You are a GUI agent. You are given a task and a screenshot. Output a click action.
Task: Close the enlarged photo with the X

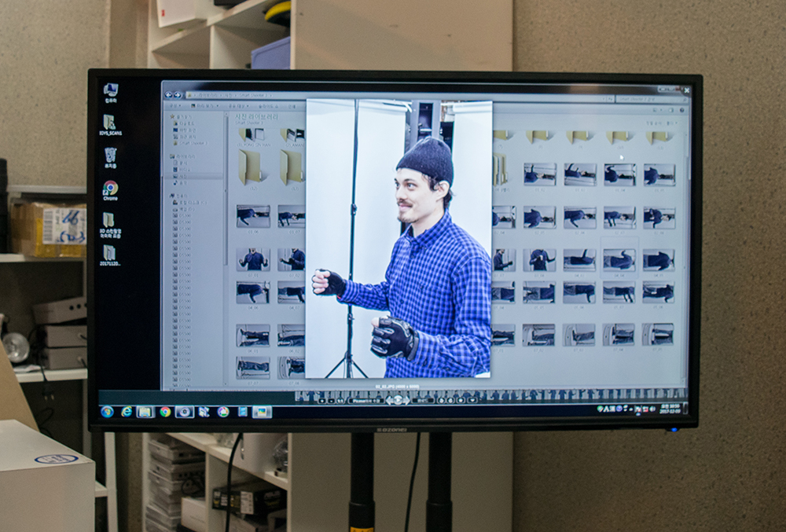687,90
